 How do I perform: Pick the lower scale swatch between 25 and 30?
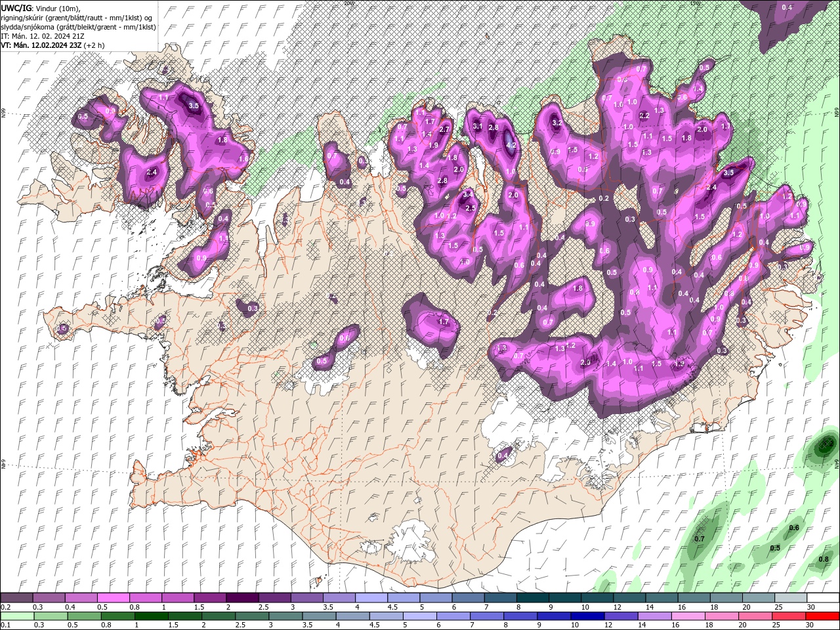pyautogui.click(x=789, y=616)
